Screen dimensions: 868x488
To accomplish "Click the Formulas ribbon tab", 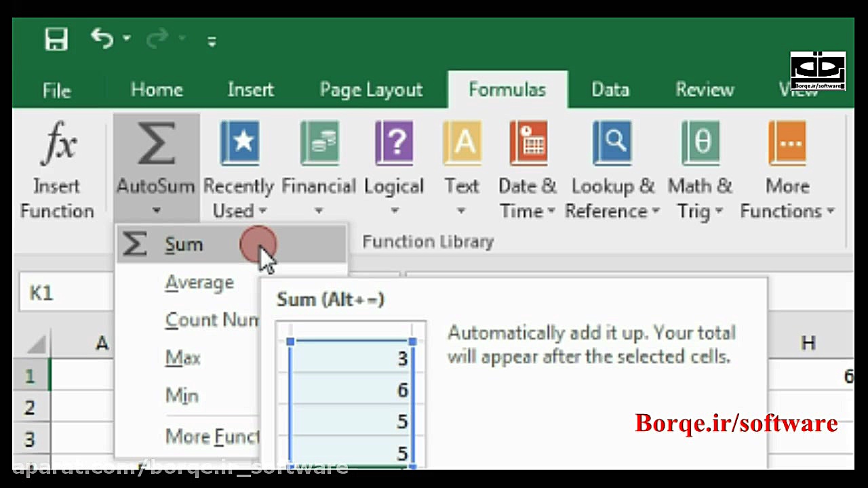I will [x=507, y=90].
